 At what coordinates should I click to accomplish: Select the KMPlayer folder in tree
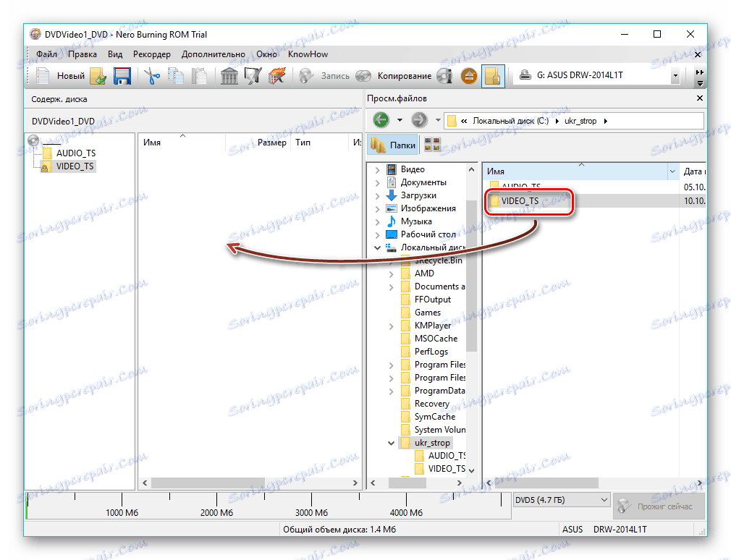click(x=433, y=326)
